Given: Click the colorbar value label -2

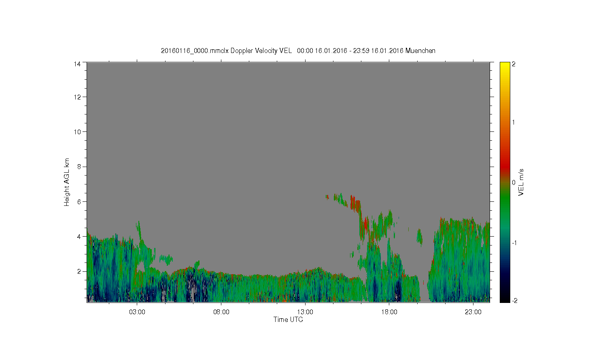Looking at the screenshot, I should point(514,301).
